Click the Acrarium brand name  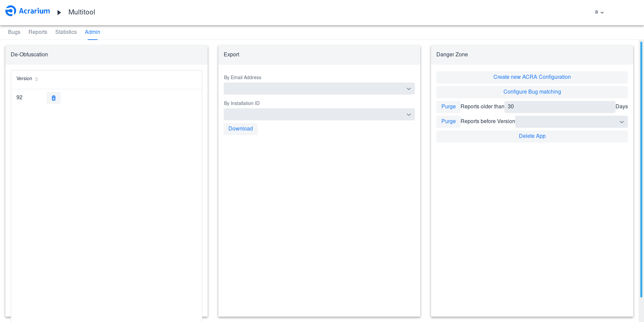34,11
